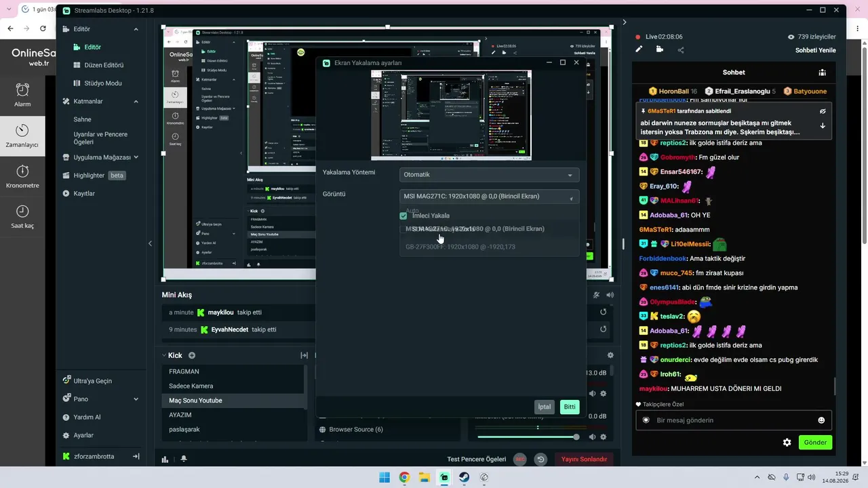Expand the Uygulama Mağazası chevron
This screenshot has width=868, height=488.
click(136, 157)
